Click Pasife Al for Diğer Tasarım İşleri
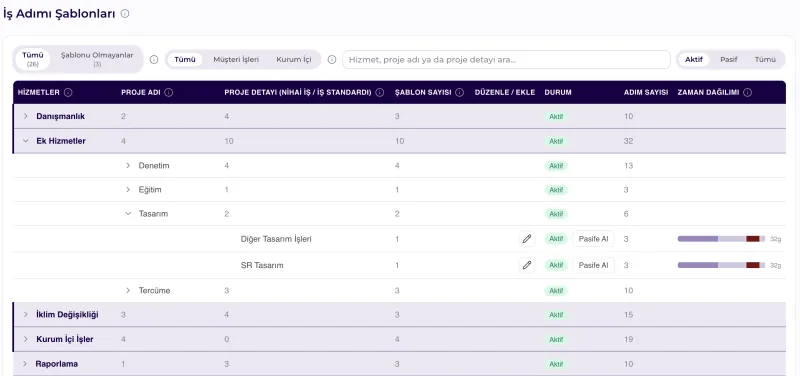This screenshot has height=376, width=800. (593, 239)
